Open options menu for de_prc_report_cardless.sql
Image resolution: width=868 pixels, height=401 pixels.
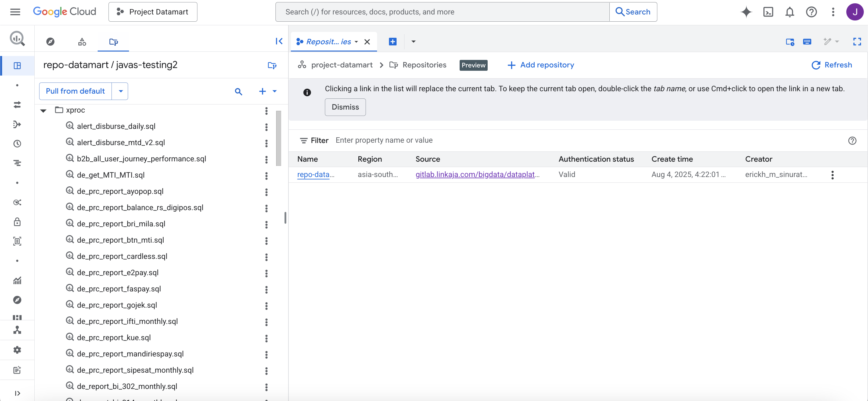point(266,257)
